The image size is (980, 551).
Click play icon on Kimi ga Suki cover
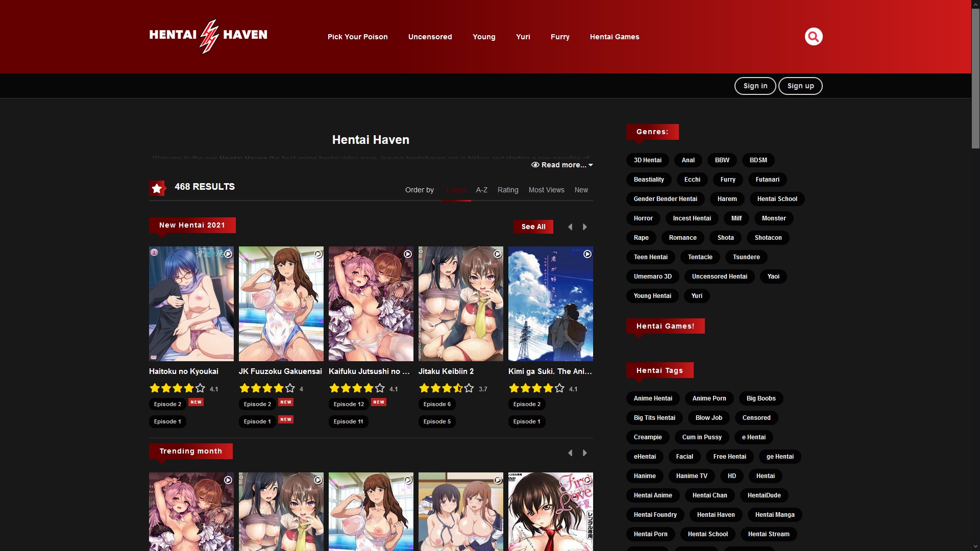[x=587, y=254]
